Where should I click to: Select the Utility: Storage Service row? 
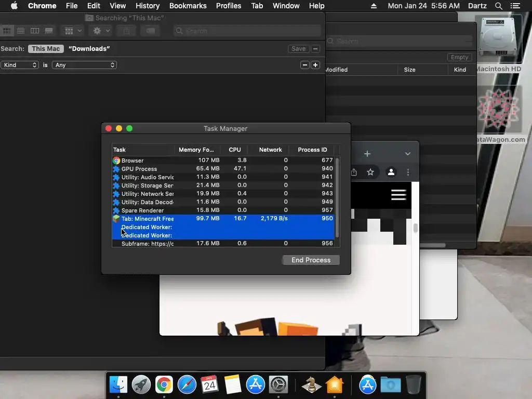tap(223, 185)
